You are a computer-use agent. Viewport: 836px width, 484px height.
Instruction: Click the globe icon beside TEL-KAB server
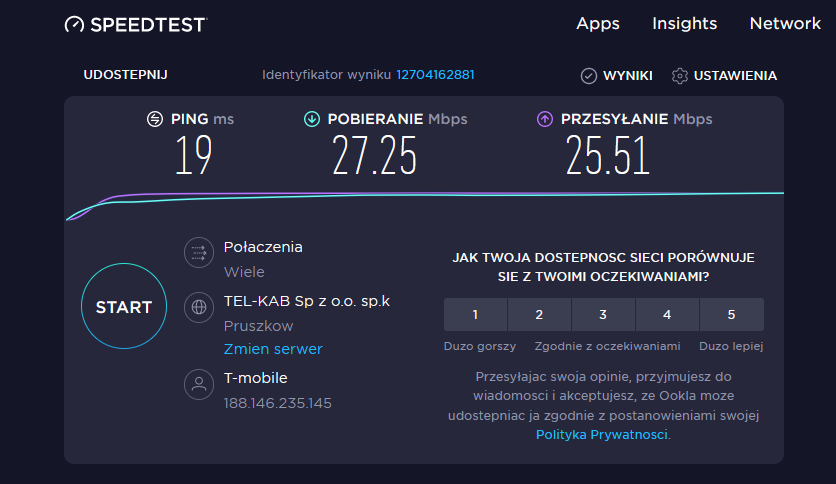pyautogui.click(x=199, y=307)
